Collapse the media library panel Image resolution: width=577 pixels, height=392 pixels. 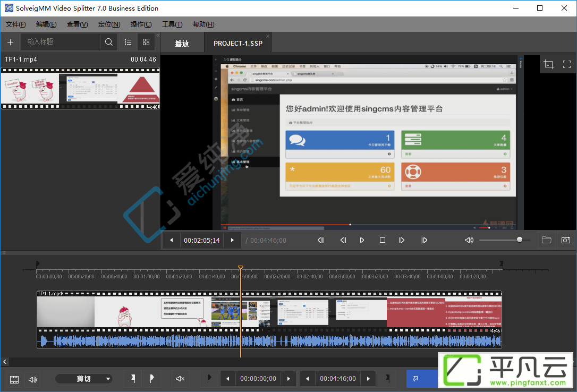158,35
